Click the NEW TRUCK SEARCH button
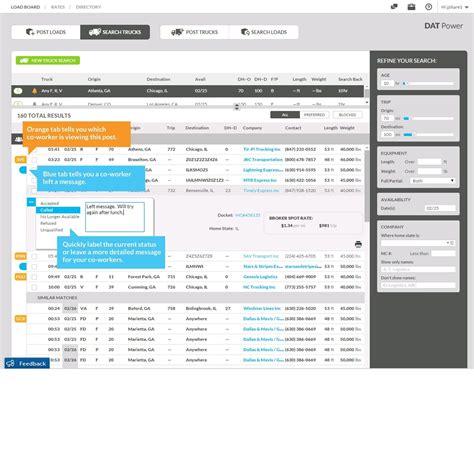The height and width of the screenshot is (474, 474). pyautogui.click(x=48, y=60)
